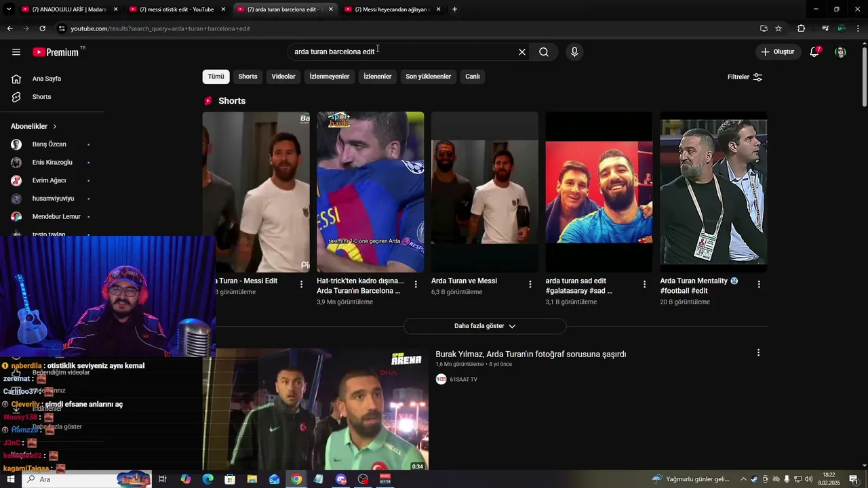Open the Windows Start menu
The height and width of the screenshot is (488, 868).
pyautogui.click(x=10, y=479)
